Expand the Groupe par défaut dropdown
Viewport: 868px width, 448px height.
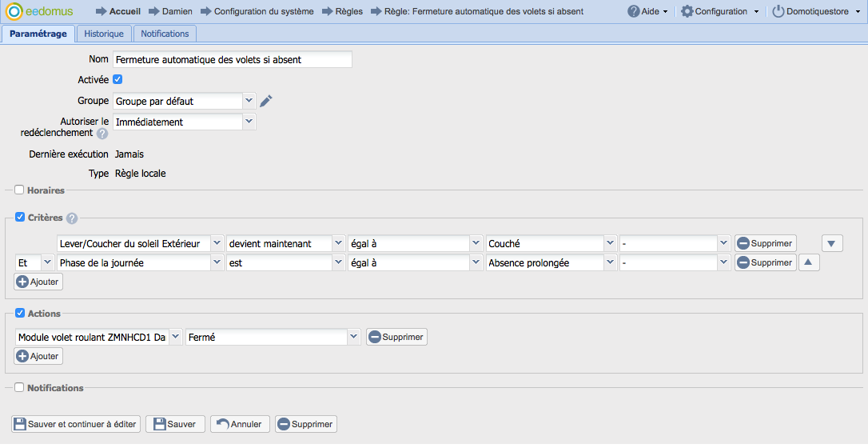point(249,101)
